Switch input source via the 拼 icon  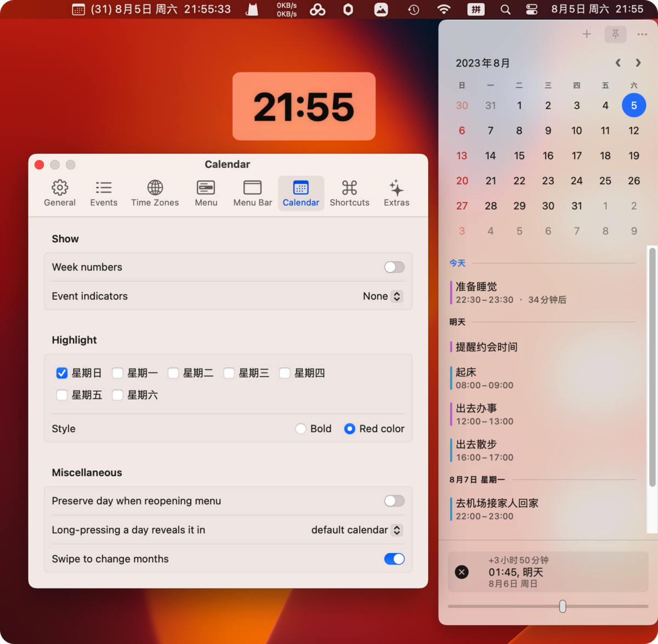[476, 9]
